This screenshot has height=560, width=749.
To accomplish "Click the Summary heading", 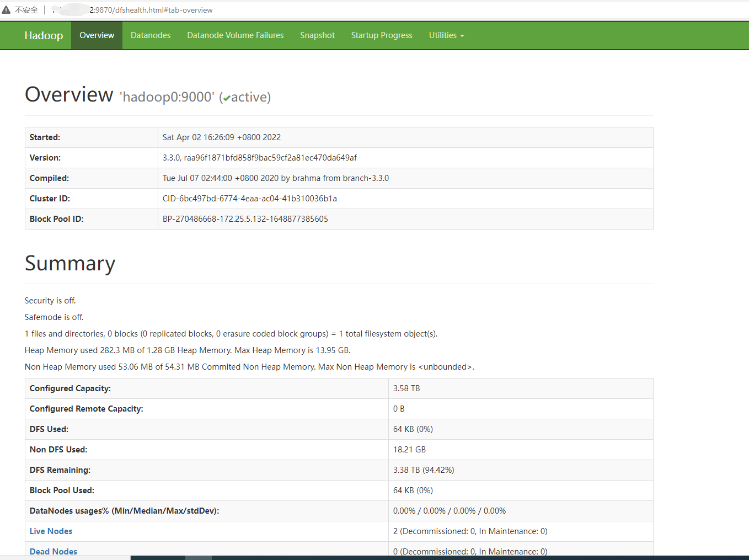I will tap(70, 264).
